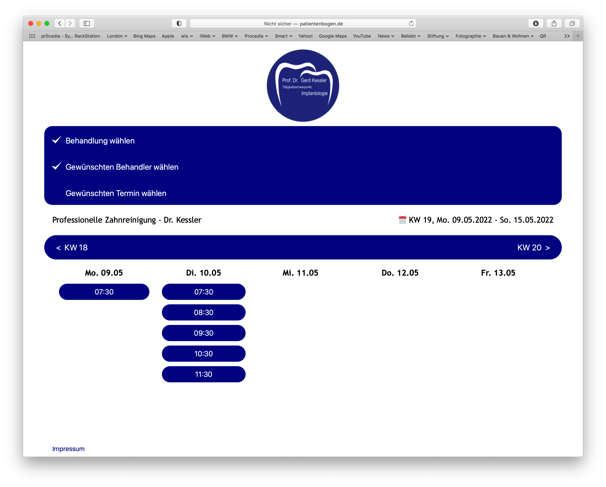Go to next week KW 20
The height and width of the screenshot is (487, 606).
click(533, 248)
